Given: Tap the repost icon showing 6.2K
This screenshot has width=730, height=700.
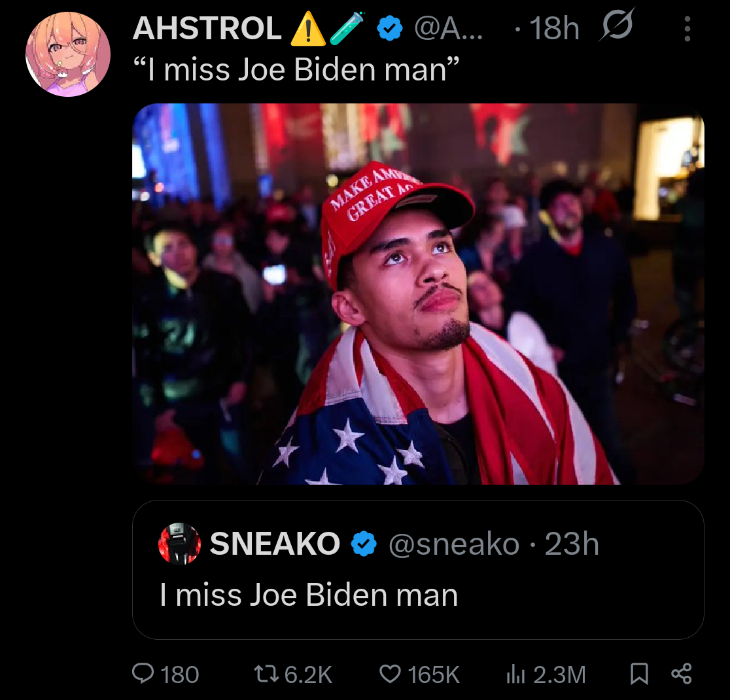Looking at the screenshot, I should pyautogui.click(x=266, y=674).
